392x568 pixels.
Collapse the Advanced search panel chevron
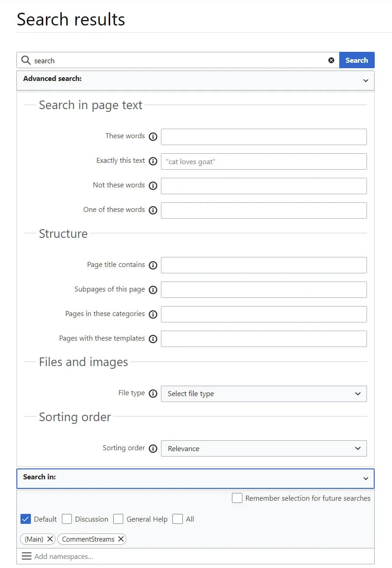[x=366, y=80]
